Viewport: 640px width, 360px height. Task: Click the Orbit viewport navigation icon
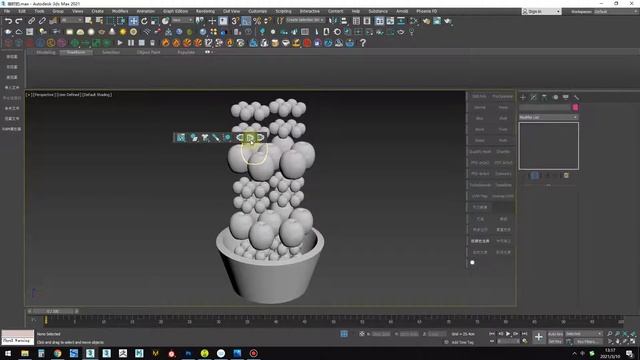point(625,341)
